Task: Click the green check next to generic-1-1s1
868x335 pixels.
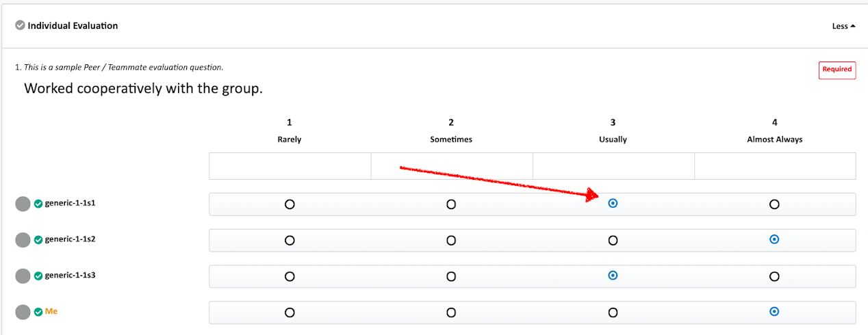Action: click(38, 204)
